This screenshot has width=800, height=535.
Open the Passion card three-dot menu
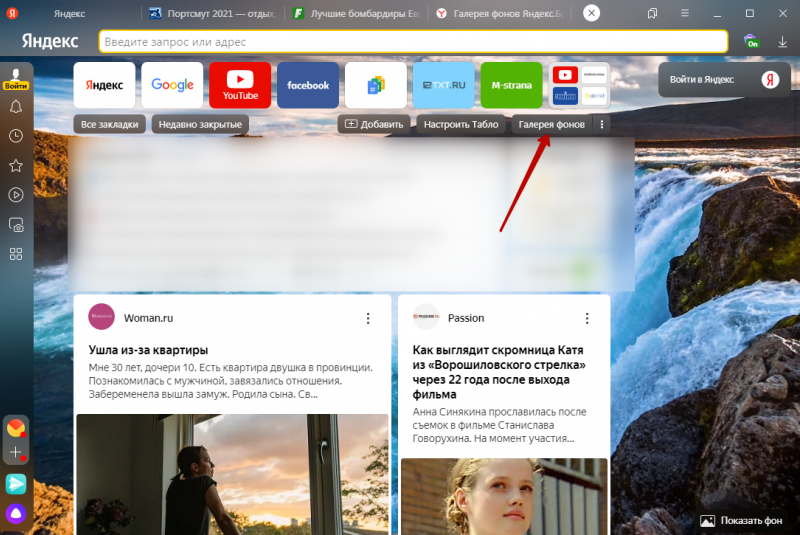tap(587, 318)
